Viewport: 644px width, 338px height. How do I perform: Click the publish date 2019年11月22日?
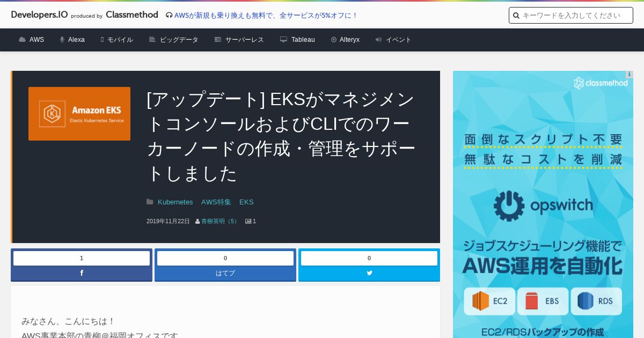pos(168,221)
